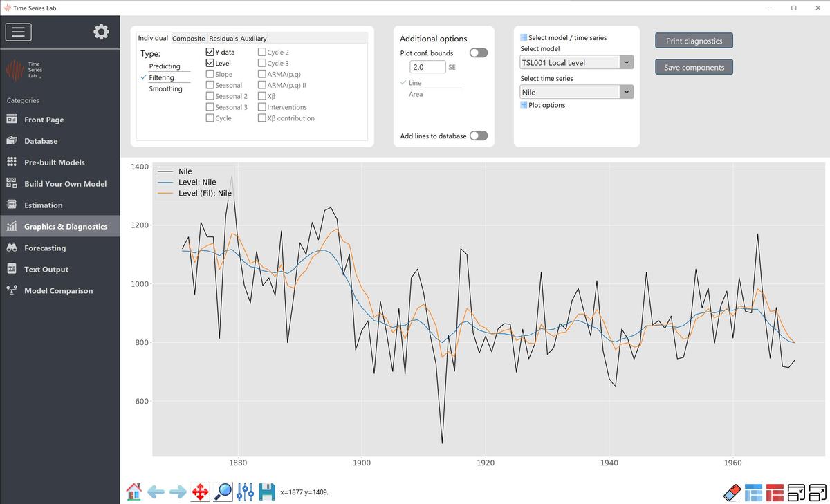Image resolution: width=830 pixels, height=504 pixels.
Task: Activate the zoom magnifier tool
Action: [x=223, y=492]
